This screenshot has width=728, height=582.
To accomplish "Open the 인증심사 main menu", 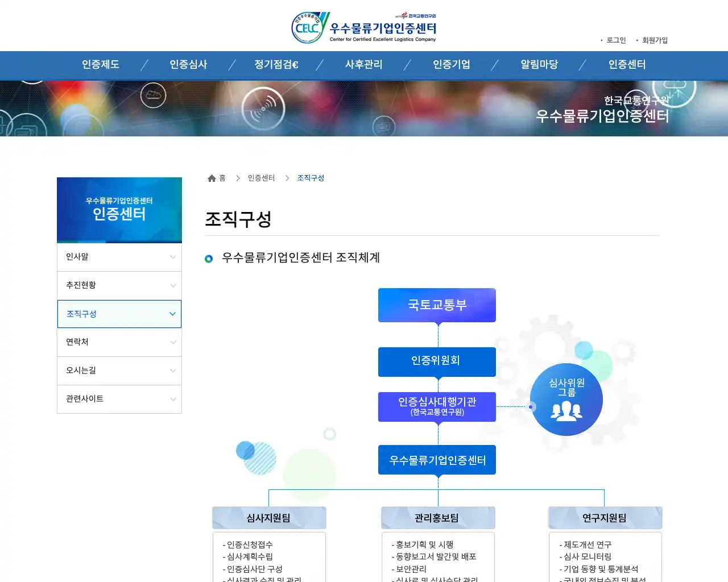I will point(188,65).
